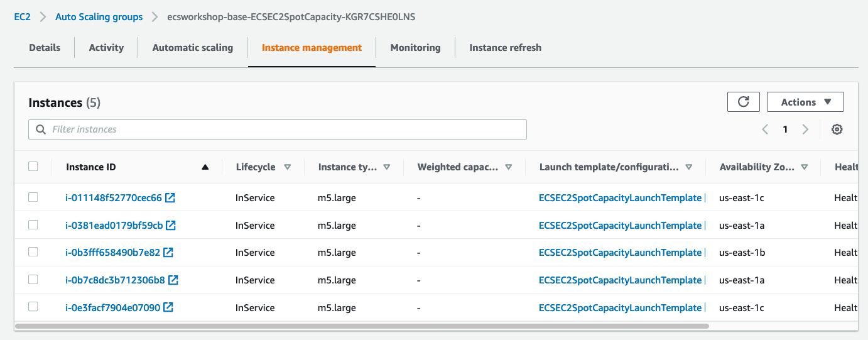
Task: Open external link icon for i-0b3fff658490b7e82
Action: [x=168, y=253]
